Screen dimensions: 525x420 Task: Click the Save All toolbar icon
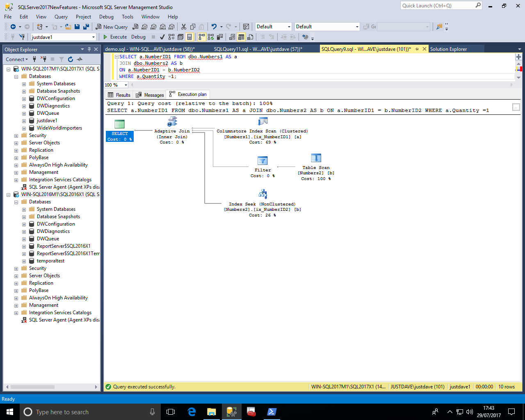click(86, 27)
